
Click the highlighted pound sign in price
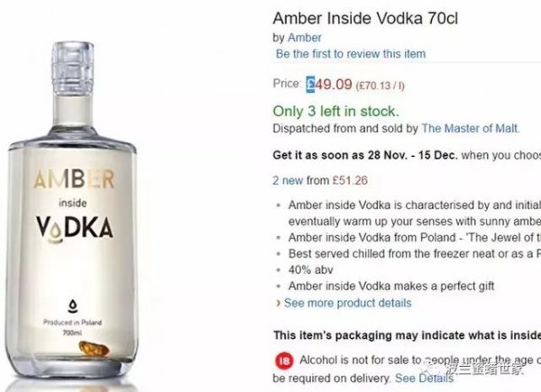click(310, 84)
